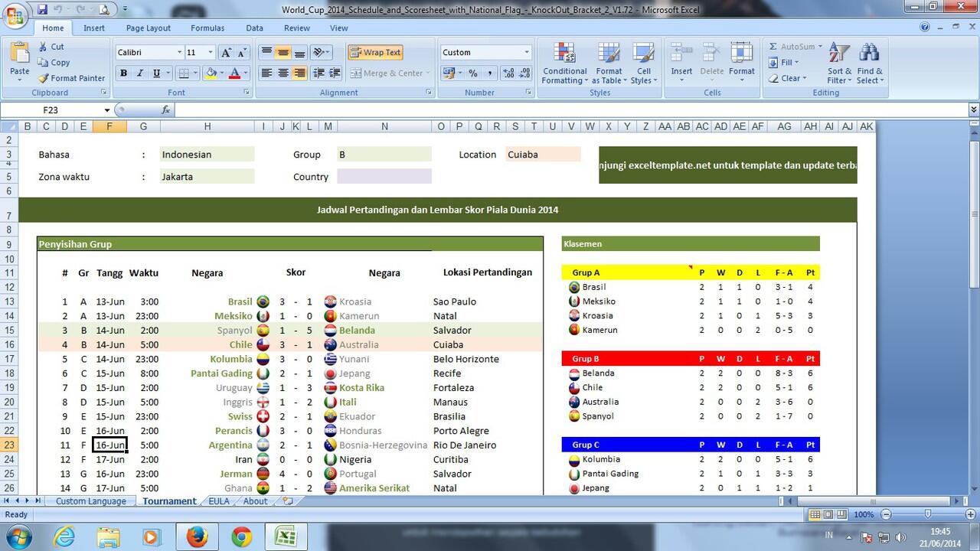Click the Grow Font icon
The image size is (980, 551).
226,53
